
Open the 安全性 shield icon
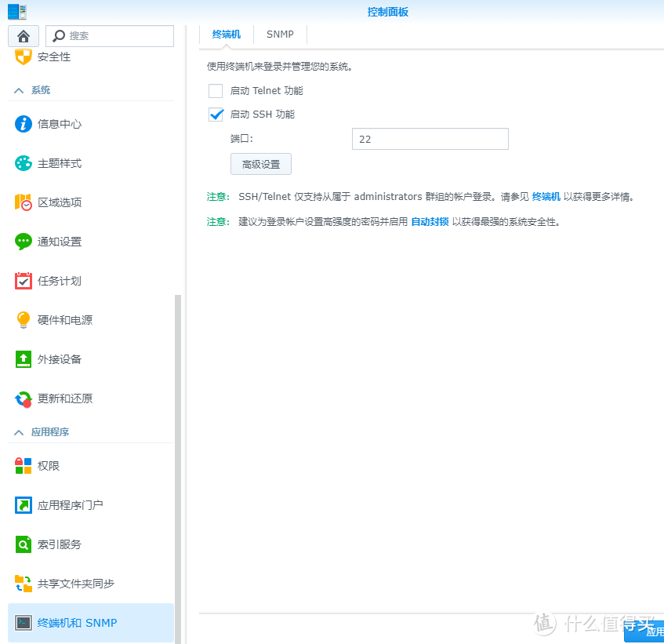pyautogui.click(x=24, y=56)
